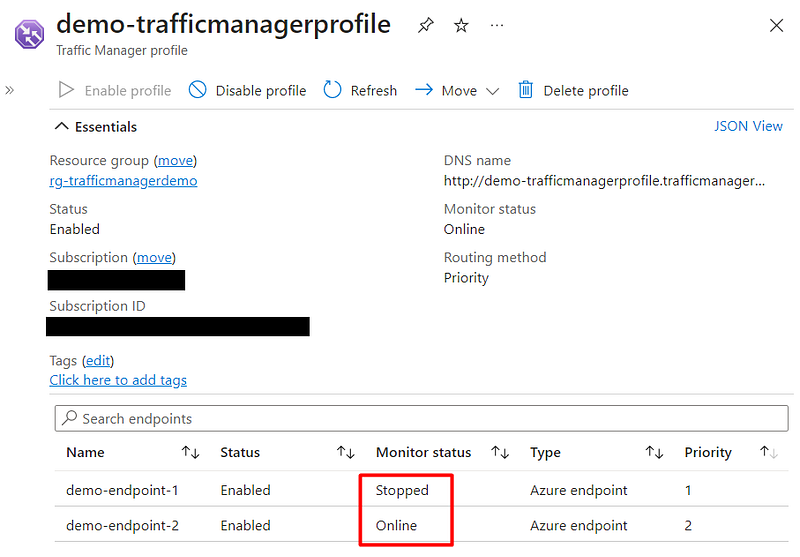Expand the collapsed left sidebar
The width and height of the screenshot is (800, 557).
coord(9,90)
